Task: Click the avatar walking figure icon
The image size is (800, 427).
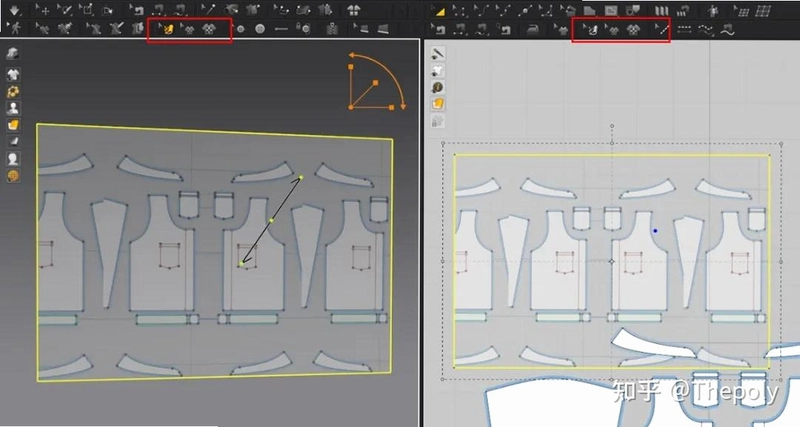Action: tap(15, 28)
